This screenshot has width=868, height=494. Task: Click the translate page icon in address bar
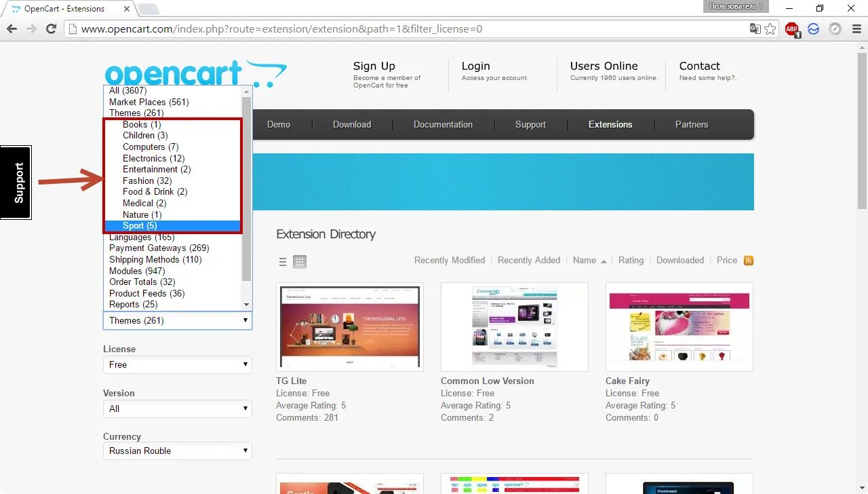(755, 28)
